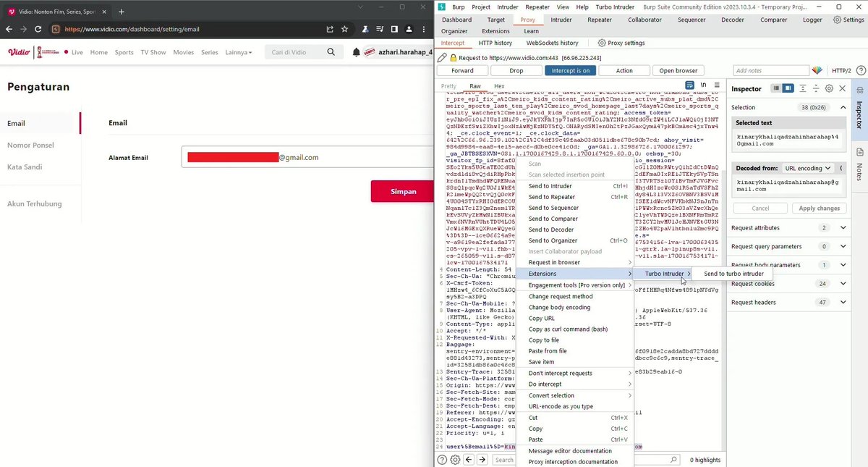Expand Lainnya dropdown in Vidio navbar
Image resolution: width=868 pixels, height=467 pixels.
(239, 52)
